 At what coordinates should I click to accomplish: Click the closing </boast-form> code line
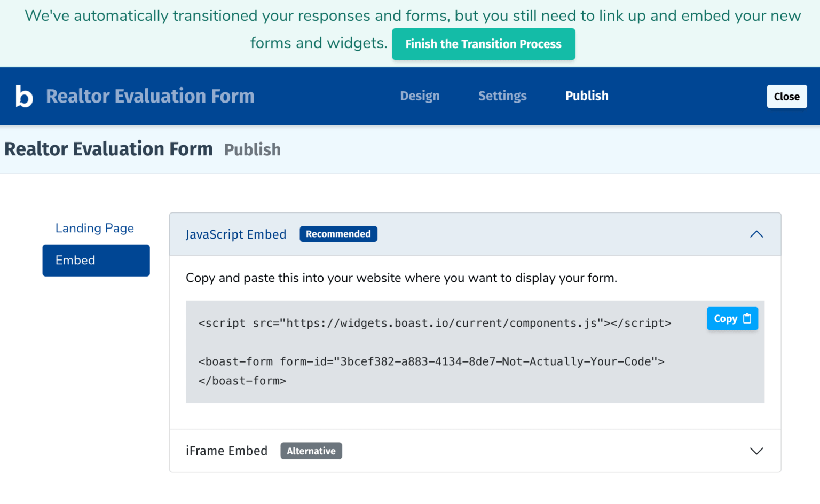pos(242,381)
